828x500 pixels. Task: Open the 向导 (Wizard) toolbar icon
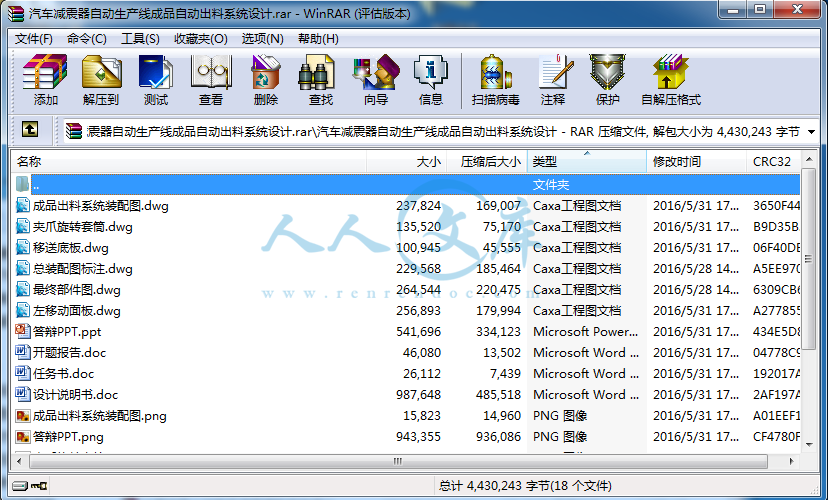pos(375,71)
